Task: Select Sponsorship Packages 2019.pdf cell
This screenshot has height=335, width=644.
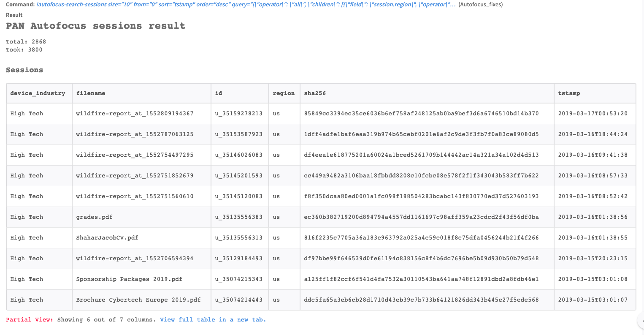Action: point(129,279)
